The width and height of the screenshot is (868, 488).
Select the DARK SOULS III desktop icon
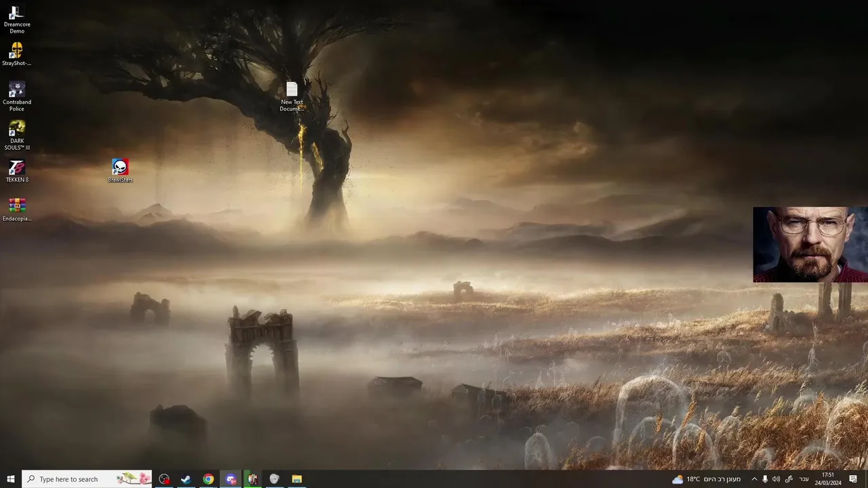pos(17,136)
